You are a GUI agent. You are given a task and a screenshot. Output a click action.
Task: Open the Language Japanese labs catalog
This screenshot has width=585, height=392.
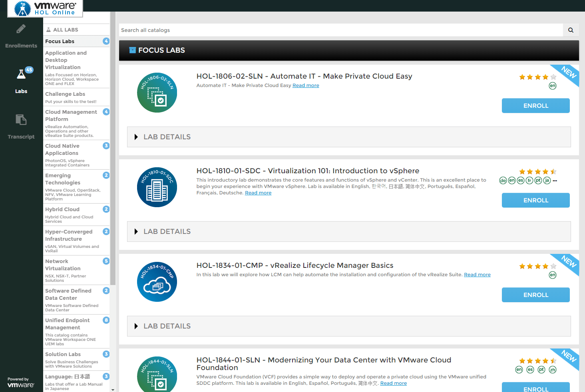pos(76,382)
